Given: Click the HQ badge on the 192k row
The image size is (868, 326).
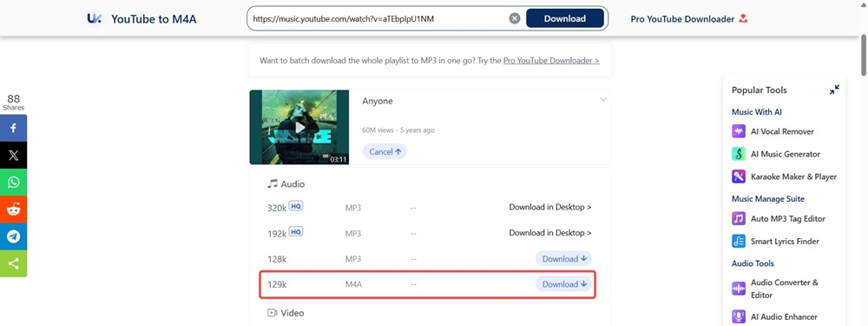Looking at the screenshot, I should (296, 232).
